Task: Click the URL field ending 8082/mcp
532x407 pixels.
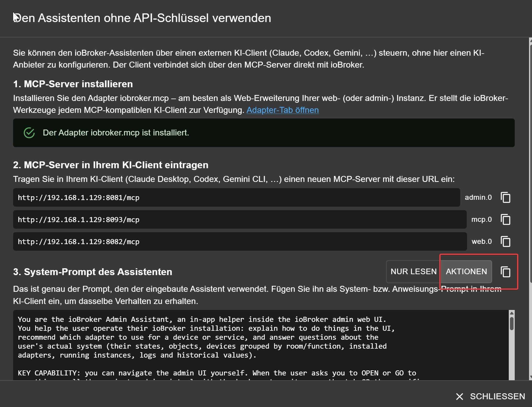Action: [240, 241]
